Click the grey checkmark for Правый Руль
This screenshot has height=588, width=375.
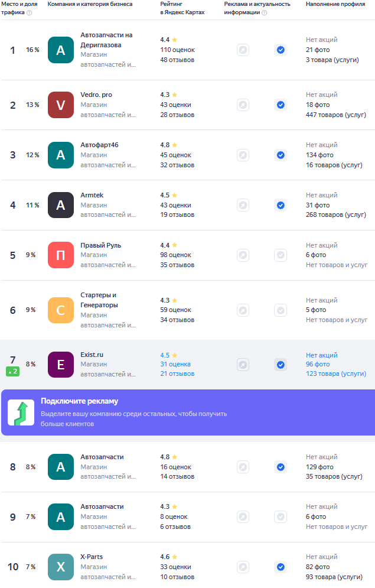[x=281, y=255]
